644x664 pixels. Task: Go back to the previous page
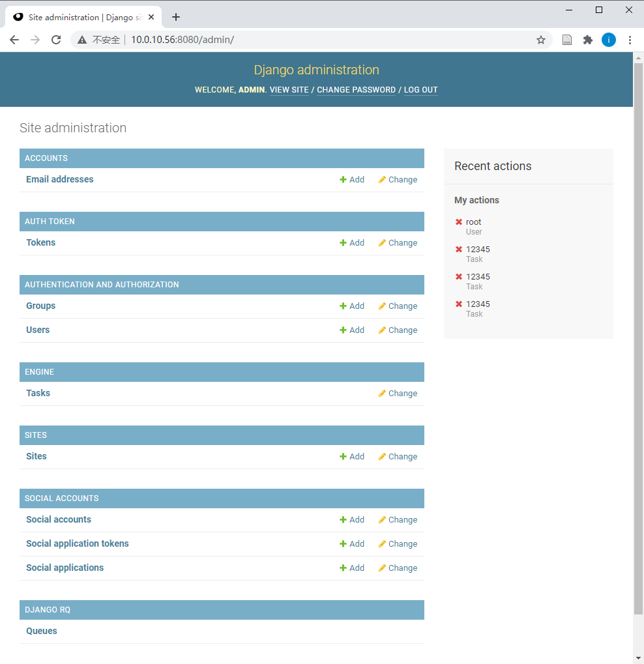14,40
